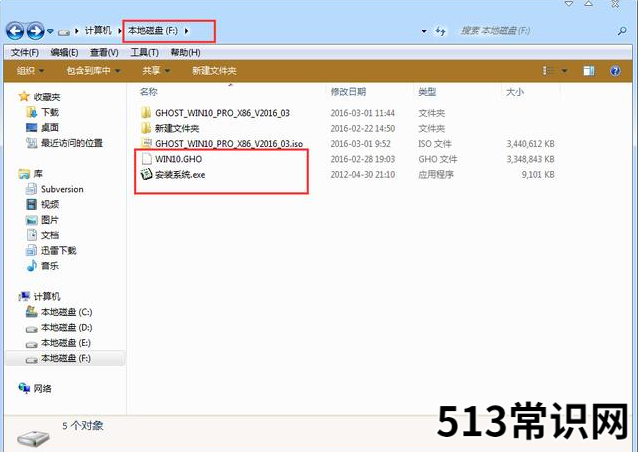Select 计算机 in the navigation pane
The height and width of the screenshot is (452, 638).
tap(47, 296)
